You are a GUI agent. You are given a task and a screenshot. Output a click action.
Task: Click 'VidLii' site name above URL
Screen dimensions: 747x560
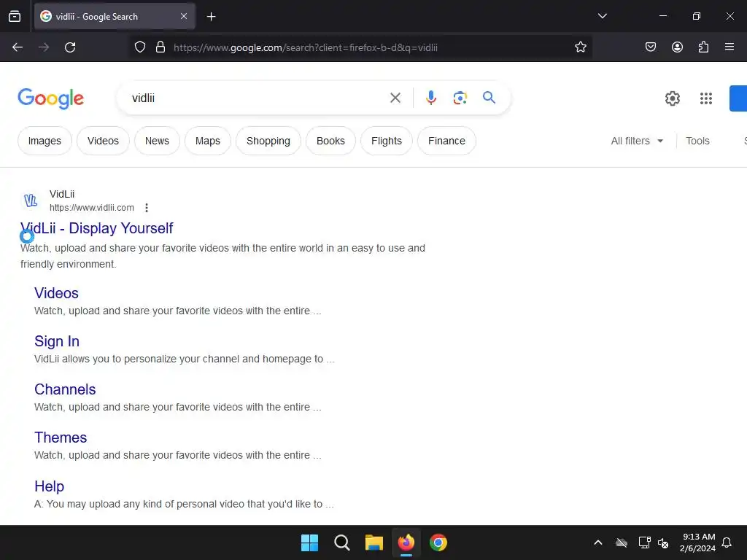pyautogui.click(x=62, y=194)
